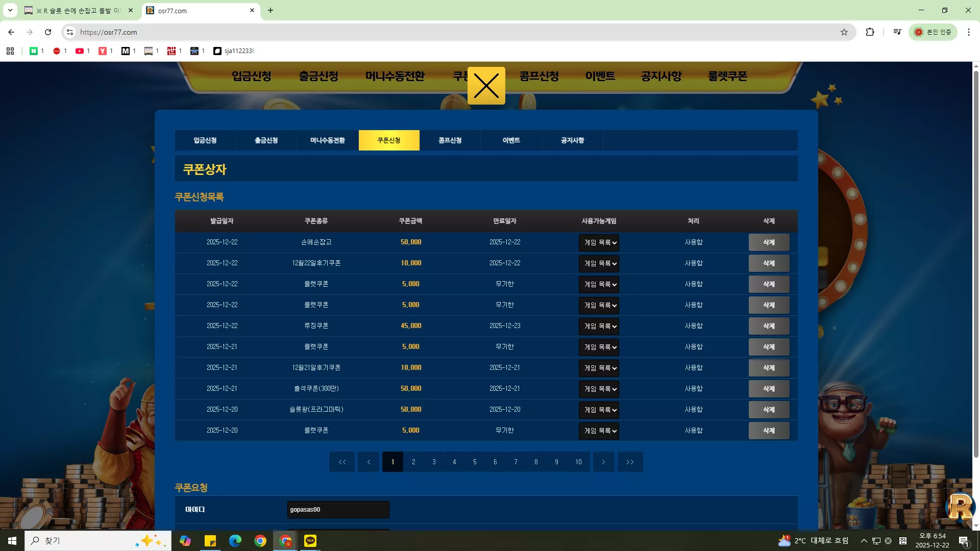Viewport: 980px width, 551px height.
Task: Open the tab search dropdown arrow
Action: pyautogui.click(x=10, y=10)
